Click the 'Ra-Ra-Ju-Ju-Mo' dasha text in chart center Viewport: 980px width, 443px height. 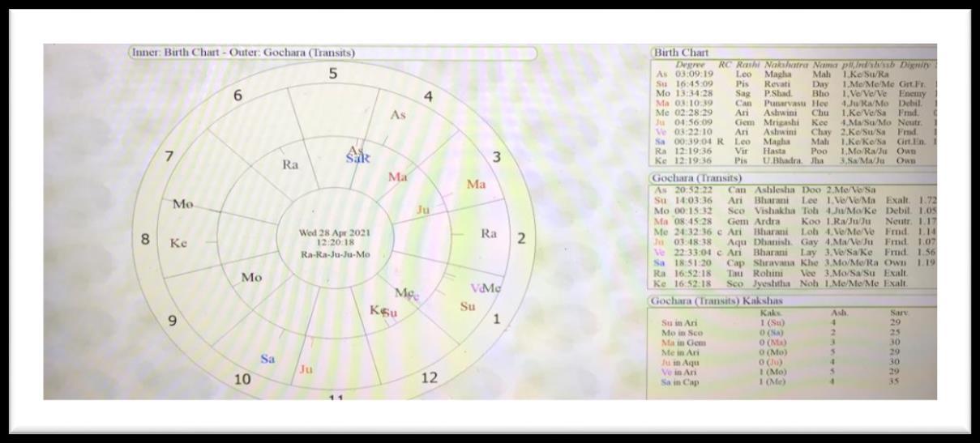pos(334,253)
